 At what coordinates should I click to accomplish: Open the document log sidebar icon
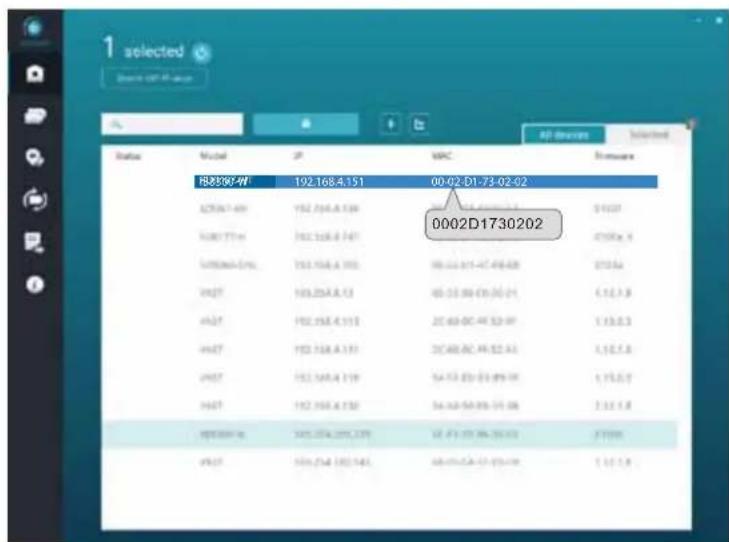35,242
